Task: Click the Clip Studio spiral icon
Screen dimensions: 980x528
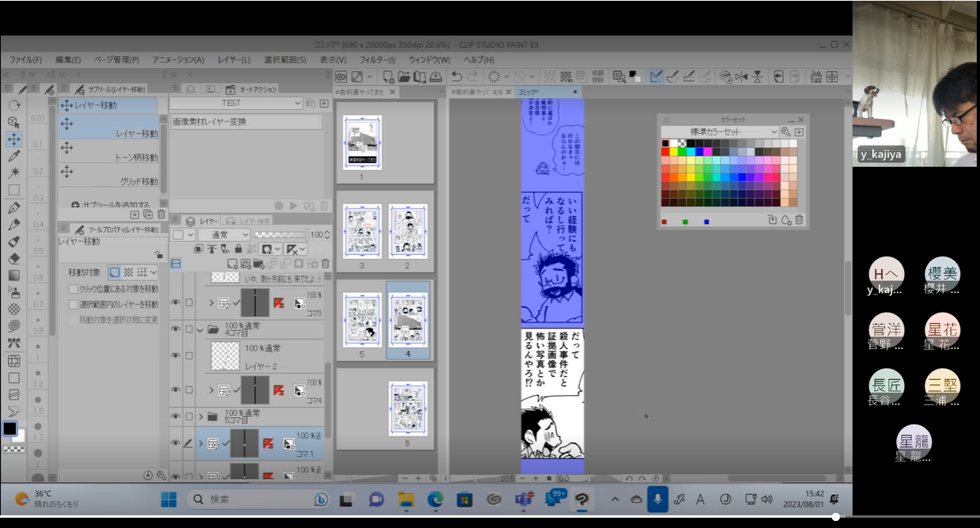Action: (x=341, y=77)
